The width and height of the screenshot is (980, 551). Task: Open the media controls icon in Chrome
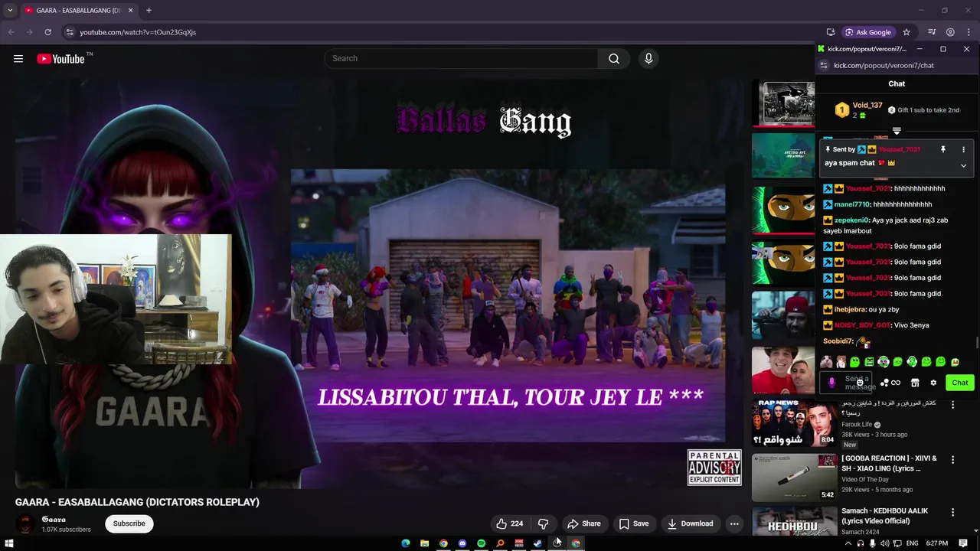coord(932,32)
